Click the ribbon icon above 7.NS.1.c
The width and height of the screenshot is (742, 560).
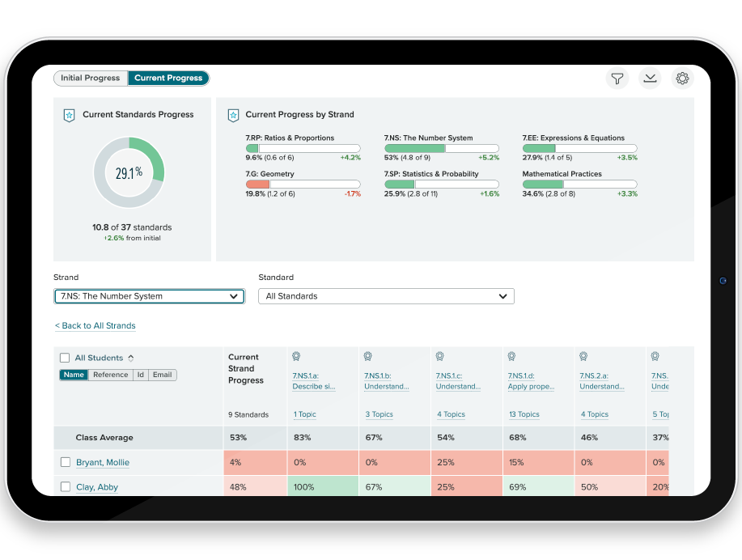(439, 356)
